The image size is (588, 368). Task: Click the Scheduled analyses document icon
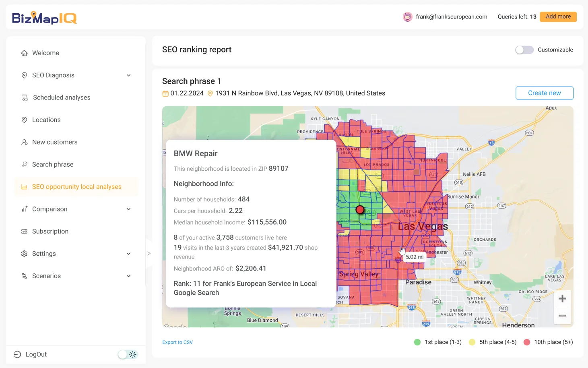click(25, 97)
